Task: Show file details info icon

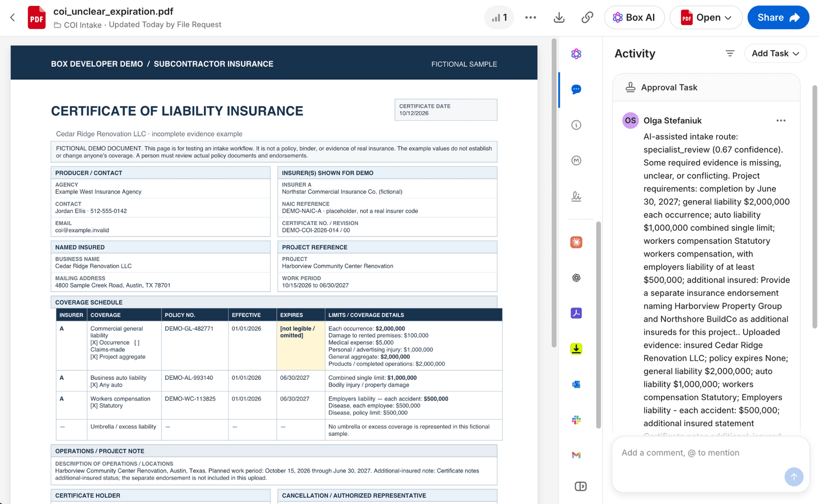Action: coord(576,125)
